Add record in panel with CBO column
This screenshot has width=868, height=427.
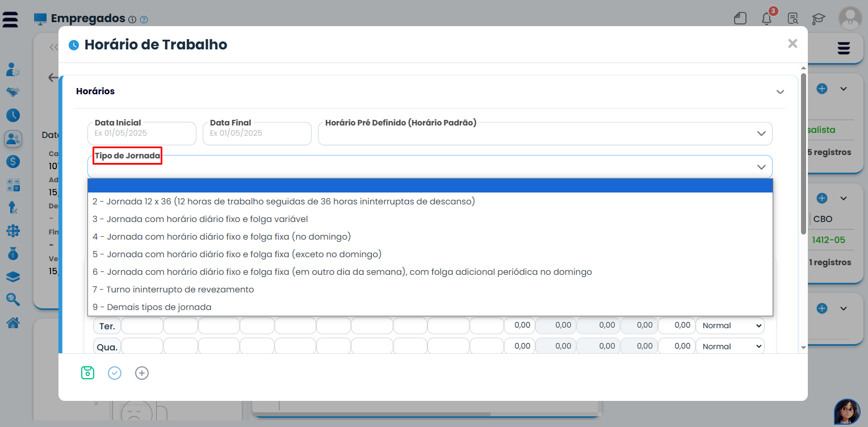tap(822, 198)
